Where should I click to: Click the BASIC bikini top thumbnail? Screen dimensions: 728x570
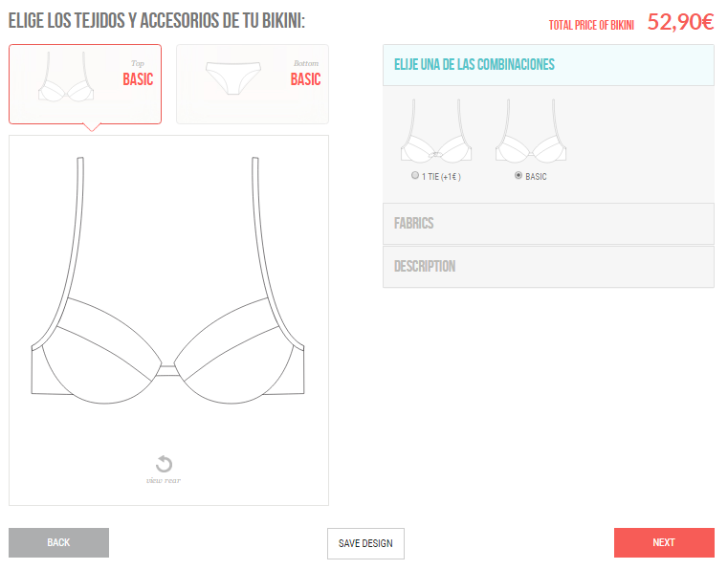click(531, 131)
